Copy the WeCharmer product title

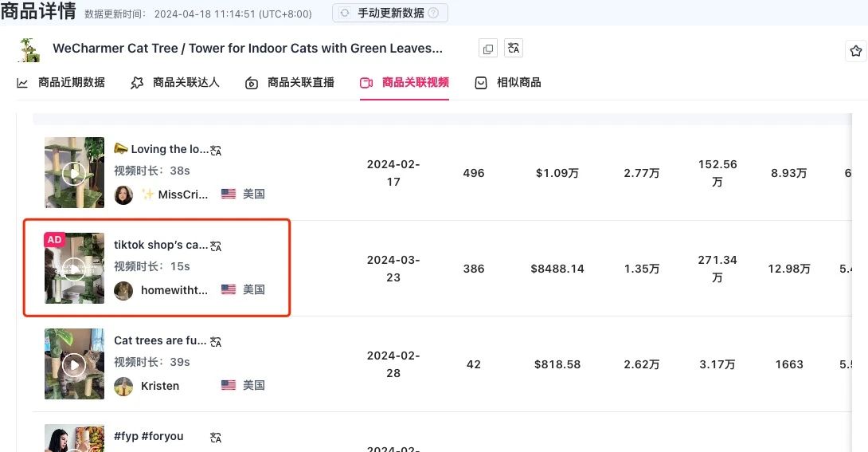[488, 49]
